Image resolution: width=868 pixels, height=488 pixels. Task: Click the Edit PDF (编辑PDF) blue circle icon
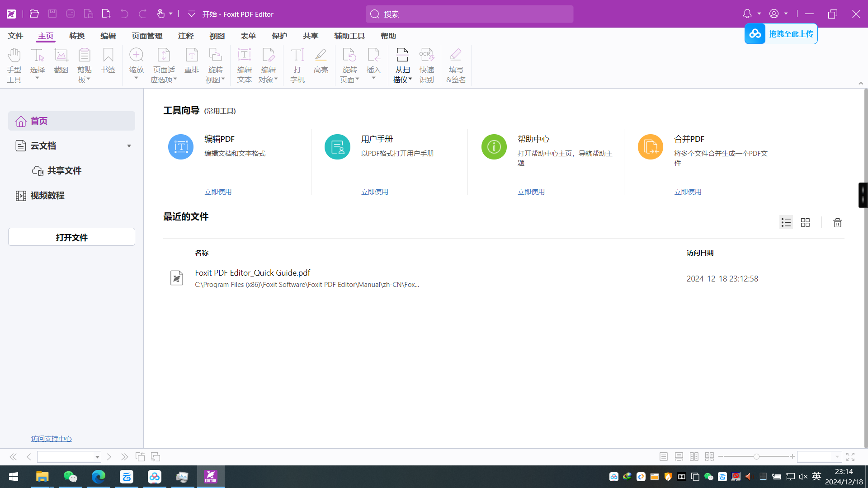point(181,147)
